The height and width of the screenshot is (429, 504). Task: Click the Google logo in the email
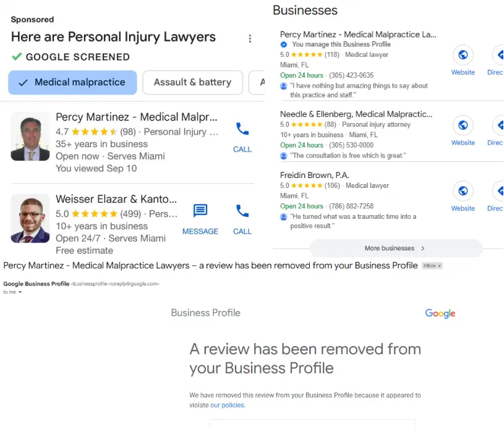point(440,313)
